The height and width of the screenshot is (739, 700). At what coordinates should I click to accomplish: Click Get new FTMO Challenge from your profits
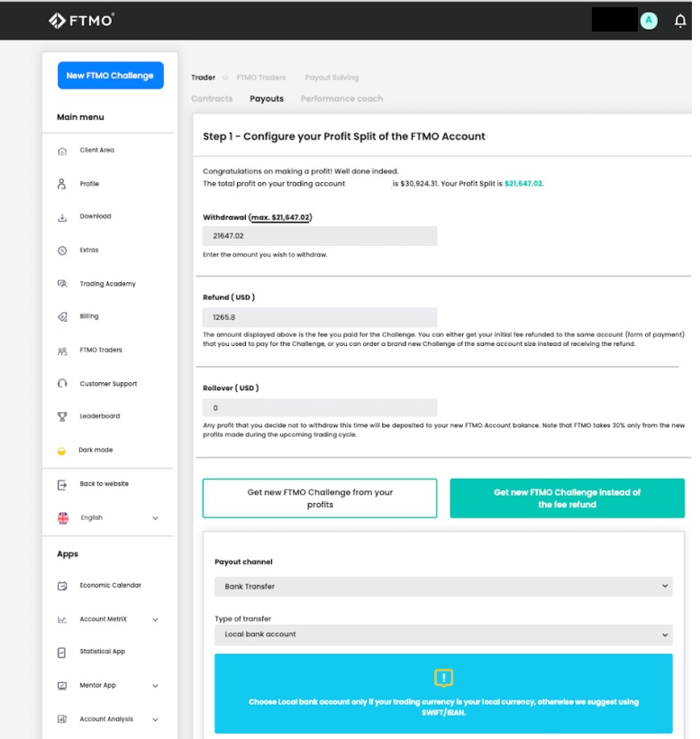(320, 498)
